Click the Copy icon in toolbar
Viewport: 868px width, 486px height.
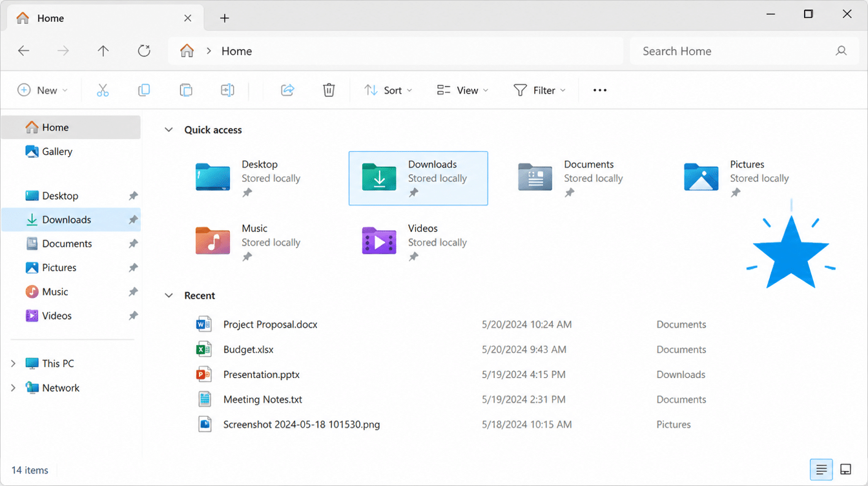[x=144, y=90]
